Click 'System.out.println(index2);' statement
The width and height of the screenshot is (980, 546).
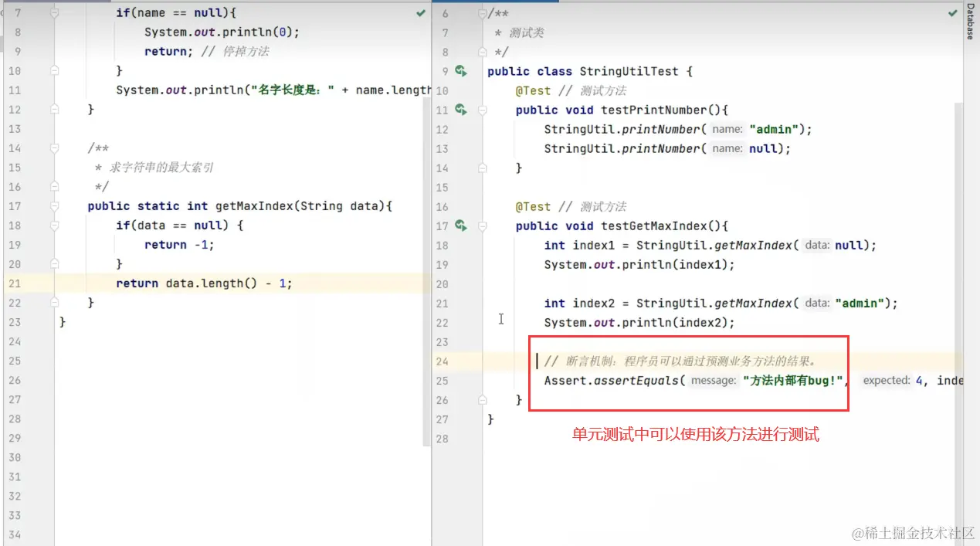[639, 322]
